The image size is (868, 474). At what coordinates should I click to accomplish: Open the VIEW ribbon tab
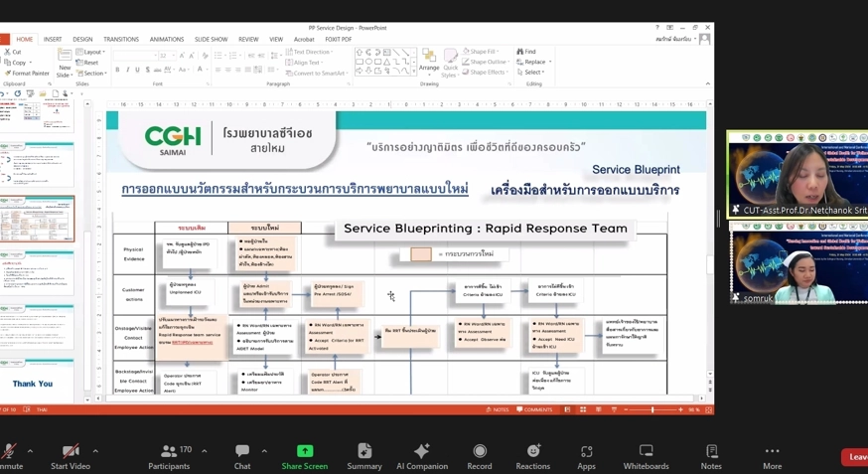[x=276, y=40]
